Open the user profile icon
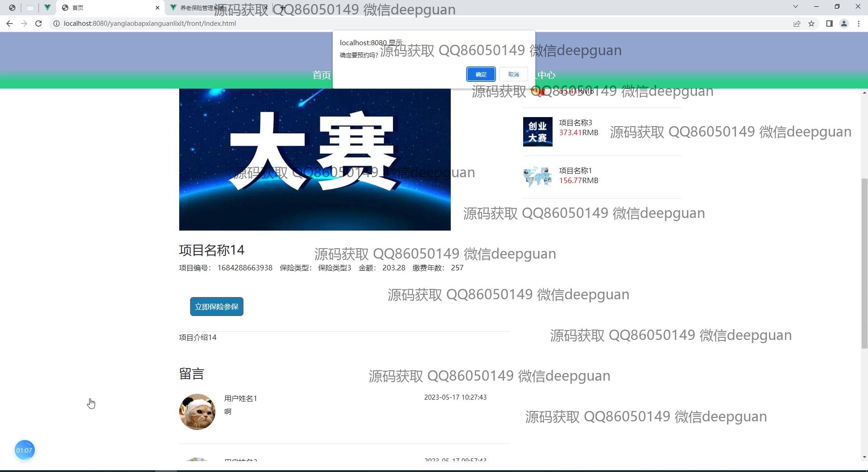868x472 pixels. (x=844, y=24)
